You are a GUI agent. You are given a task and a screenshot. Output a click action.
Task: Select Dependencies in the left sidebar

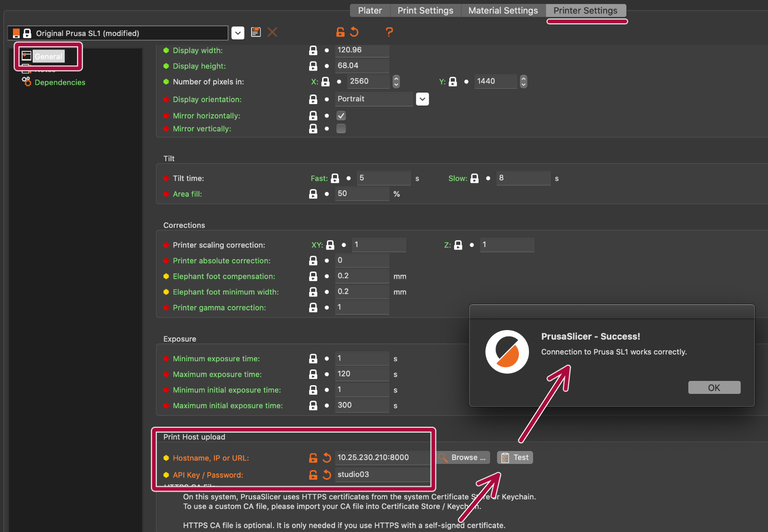pyautogui.click(x=60, y=83)
